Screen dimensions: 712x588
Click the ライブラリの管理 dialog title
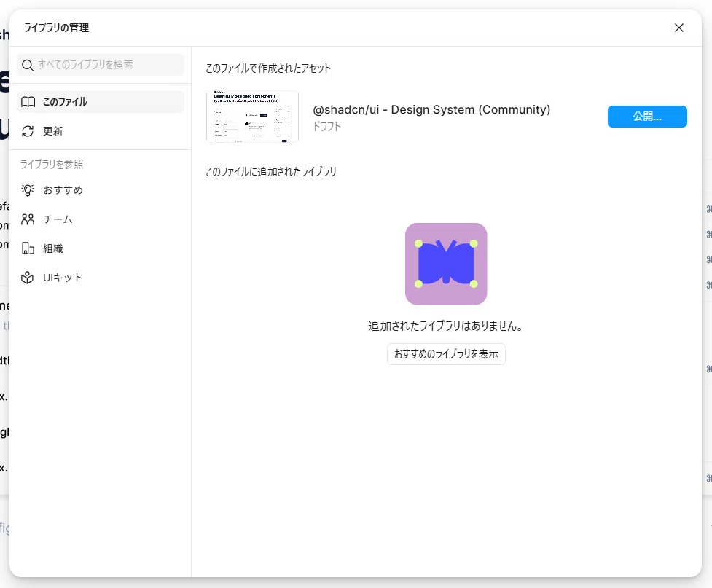(55, 28)
